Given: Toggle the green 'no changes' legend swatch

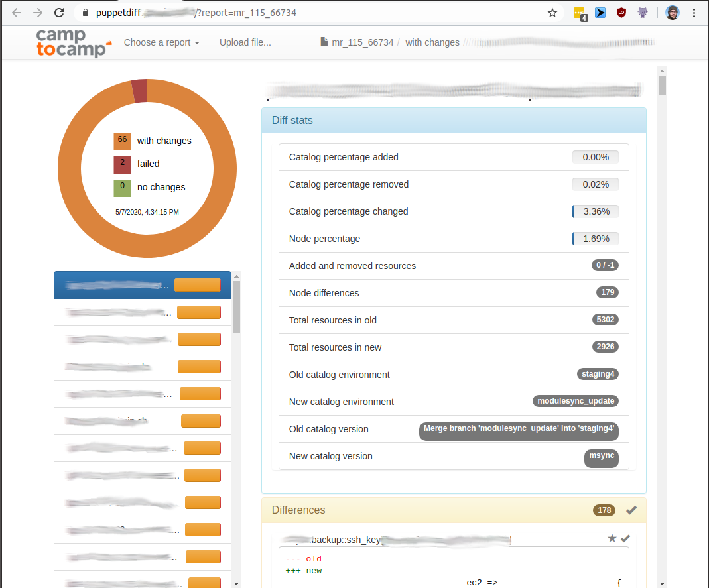Looking at the screenshot, I should pyautogui.click(x=122, y=188).
